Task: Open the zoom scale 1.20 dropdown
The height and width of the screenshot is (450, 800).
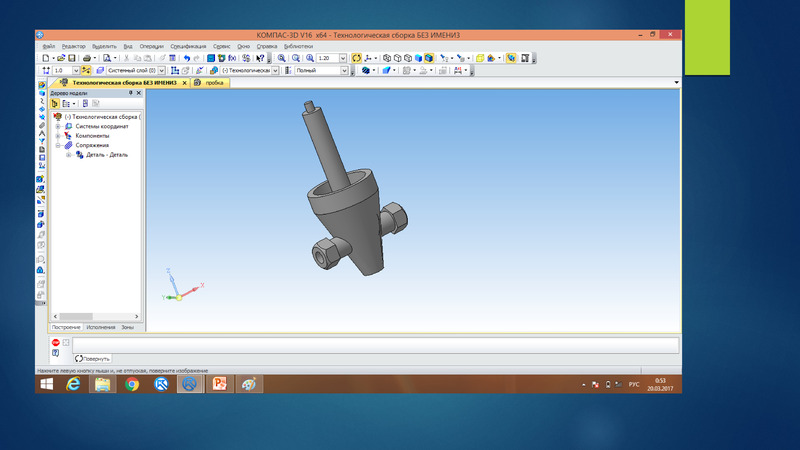Action: tap(343, 58)
